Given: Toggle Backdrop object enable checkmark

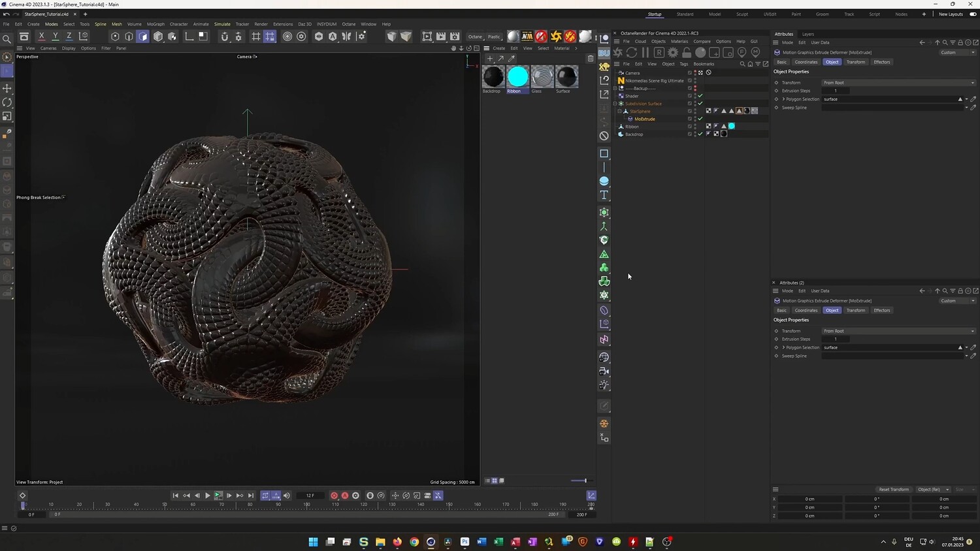Looking at the screenshot, I should (700, 134).
